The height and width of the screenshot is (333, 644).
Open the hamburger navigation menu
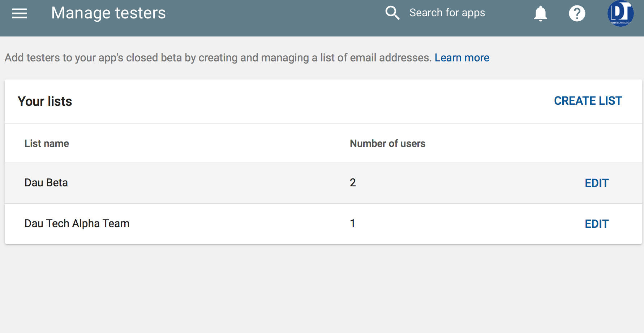(x=20, y=14)
